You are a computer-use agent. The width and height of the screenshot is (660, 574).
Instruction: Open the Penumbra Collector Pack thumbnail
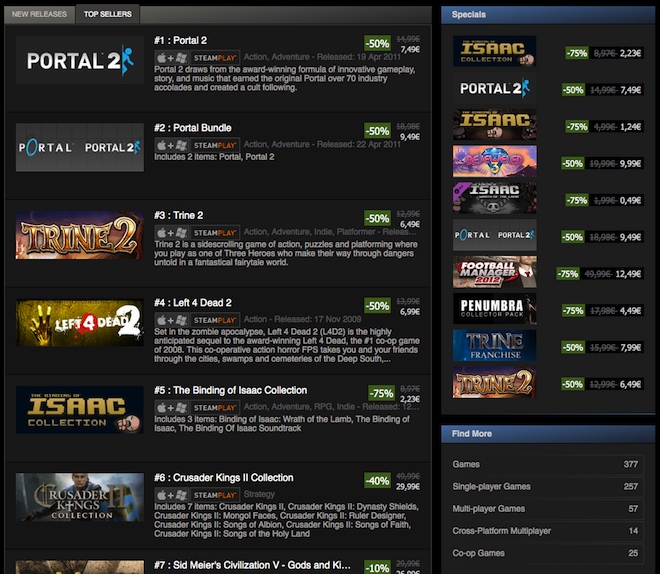[495, 308]
